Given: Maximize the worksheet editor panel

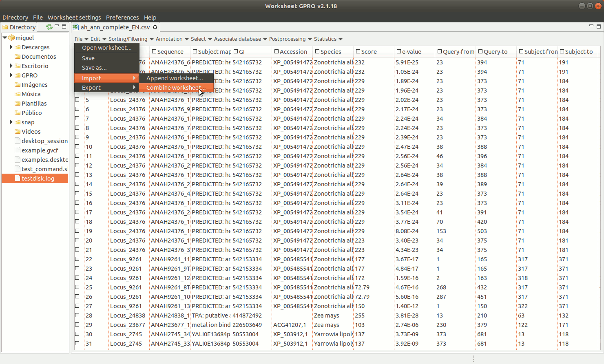Looking at the screenshot, I should coord(598,26).
